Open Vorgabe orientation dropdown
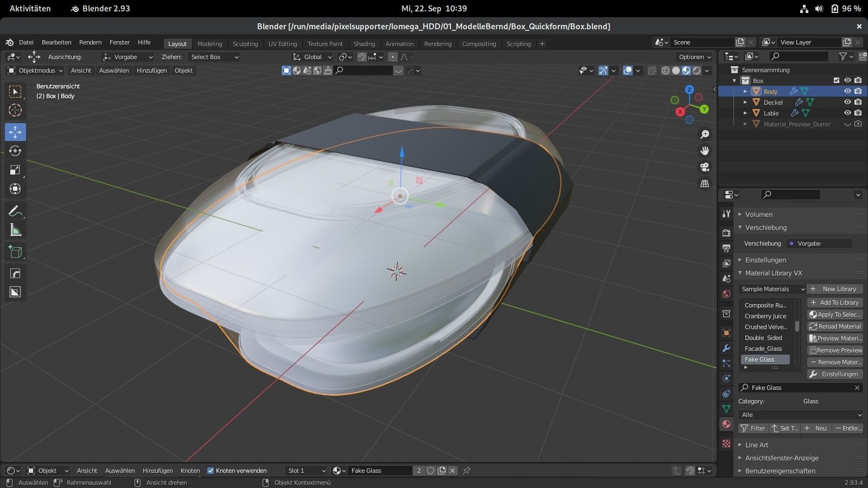The image size is (868, 488). 128,57
